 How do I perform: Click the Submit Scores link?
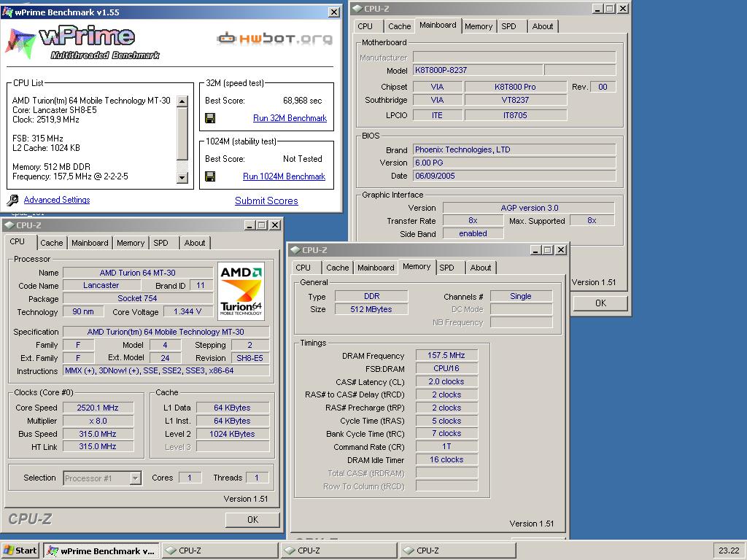tap(266, 201)
